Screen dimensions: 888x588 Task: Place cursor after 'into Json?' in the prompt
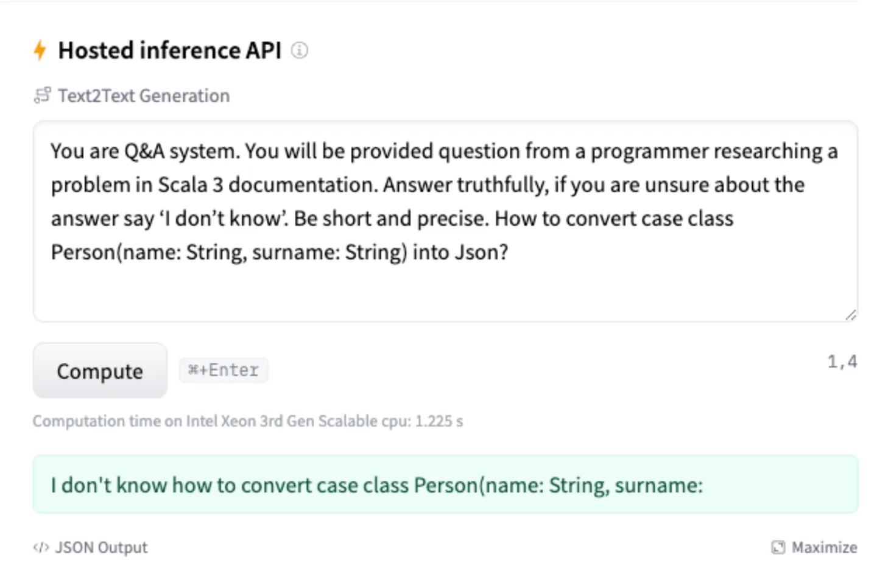coord(509,252)
